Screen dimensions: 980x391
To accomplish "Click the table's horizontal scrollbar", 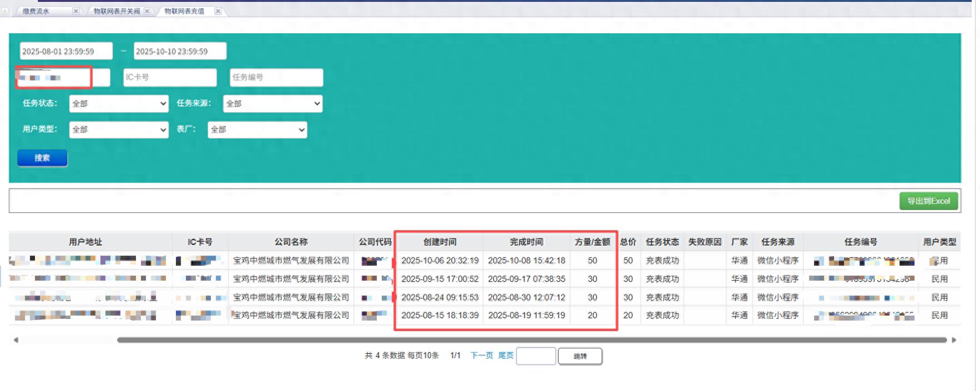I will click(x=531, y=340).
